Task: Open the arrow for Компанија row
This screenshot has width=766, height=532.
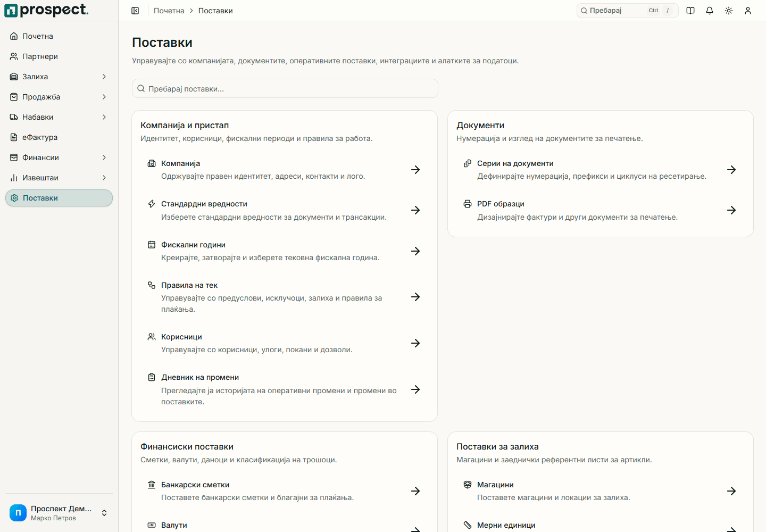Action: (415, 170)
